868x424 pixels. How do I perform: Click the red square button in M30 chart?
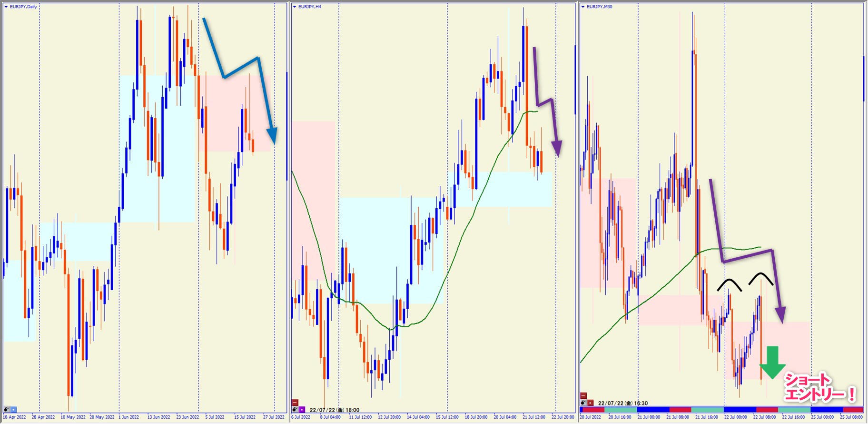point(590,403)
